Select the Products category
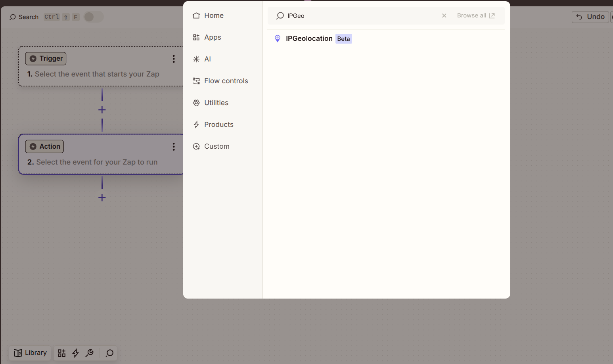Screen dimensions: 613x364 [218, 125]
